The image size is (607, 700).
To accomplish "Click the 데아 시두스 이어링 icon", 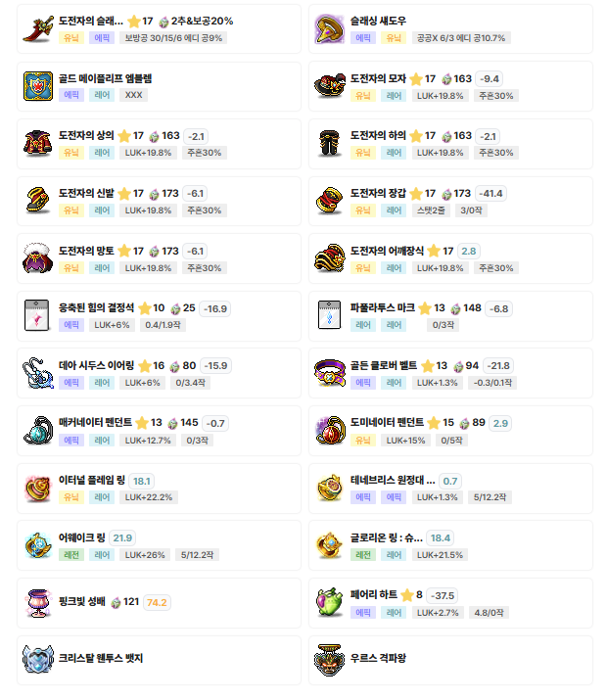I will [x=38, y=373].
